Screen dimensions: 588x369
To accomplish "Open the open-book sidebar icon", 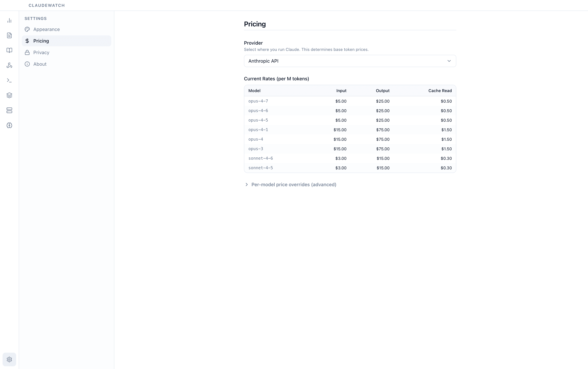I will 9,50.
